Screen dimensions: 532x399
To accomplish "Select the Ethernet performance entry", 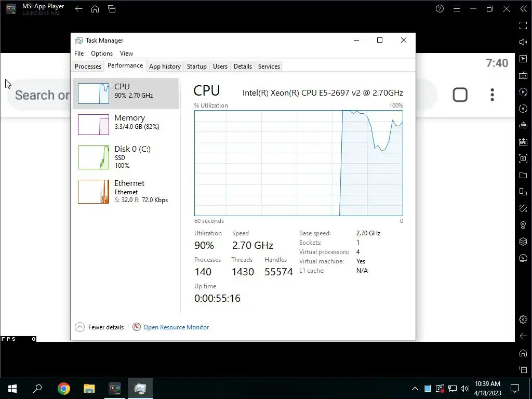I will point(126,192).
